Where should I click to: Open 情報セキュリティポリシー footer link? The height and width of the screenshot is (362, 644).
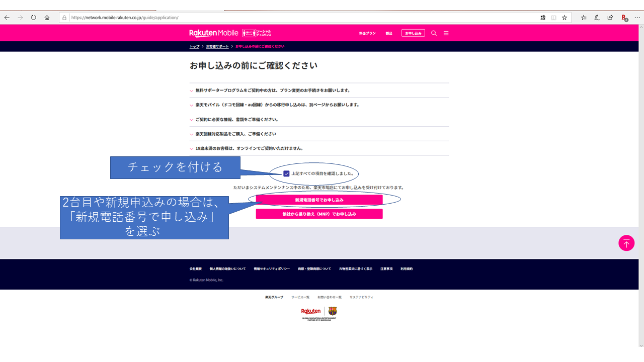click(x=272, y=269)
